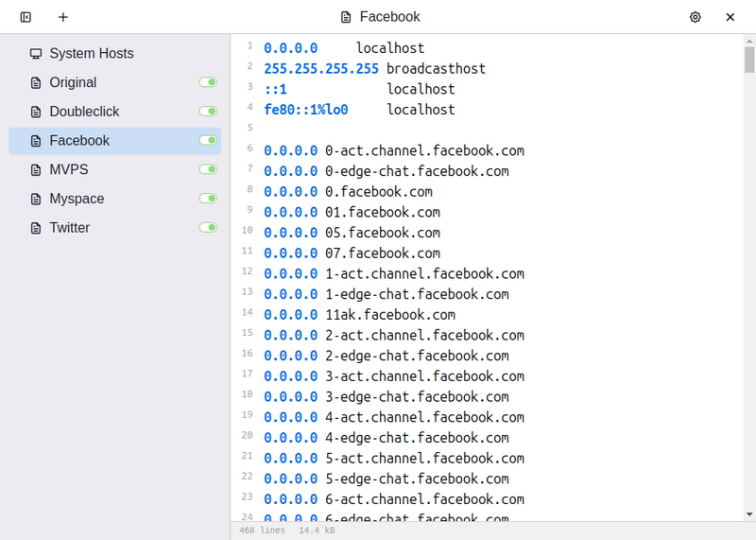
Task: Click the file icon next to MVPS
Action: coord(36,170)
